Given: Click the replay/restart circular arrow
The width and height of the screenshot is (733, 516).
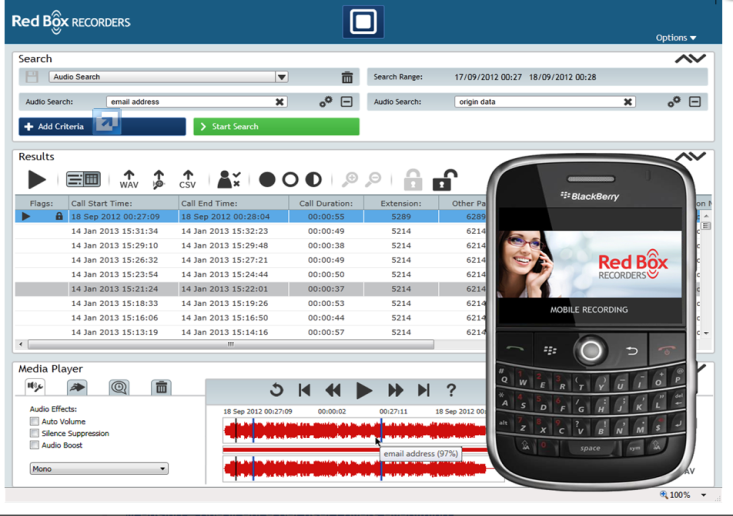Looking at the screenshot, I should (277, 390).
